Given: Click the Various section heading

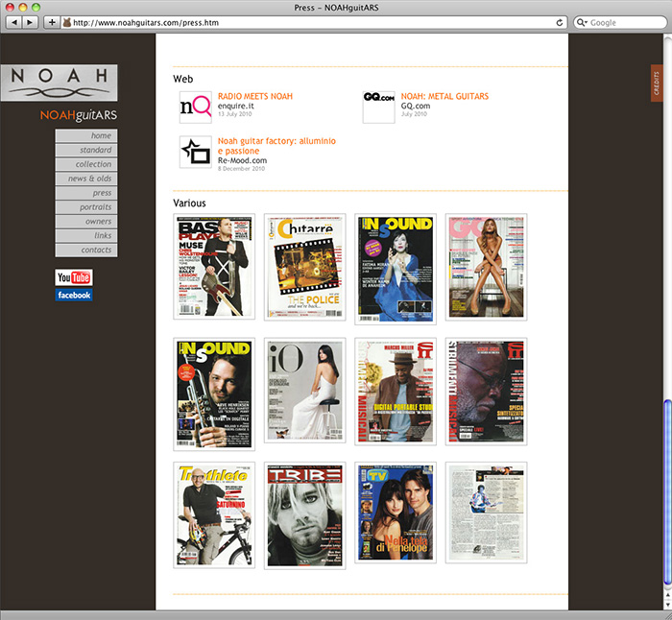Looking at the screenshot, I should [189, 203].
